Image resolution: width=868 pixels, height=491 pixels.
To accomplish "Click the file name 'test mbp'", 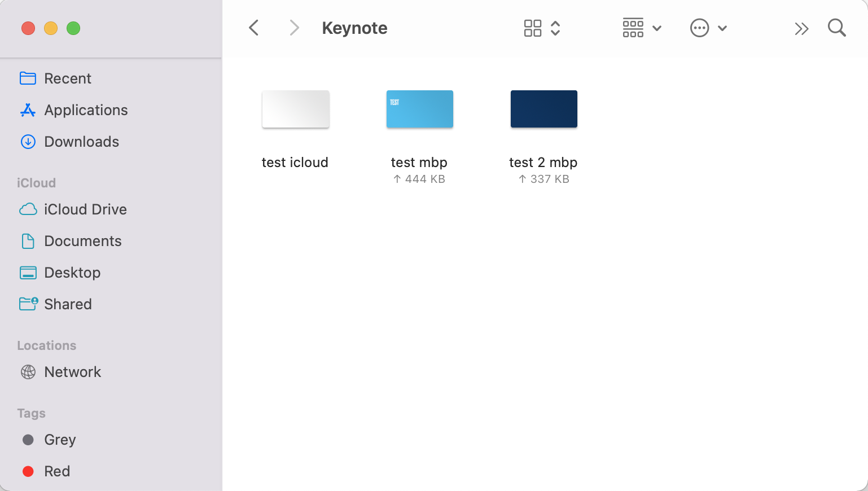I will (x=419, y=163).
